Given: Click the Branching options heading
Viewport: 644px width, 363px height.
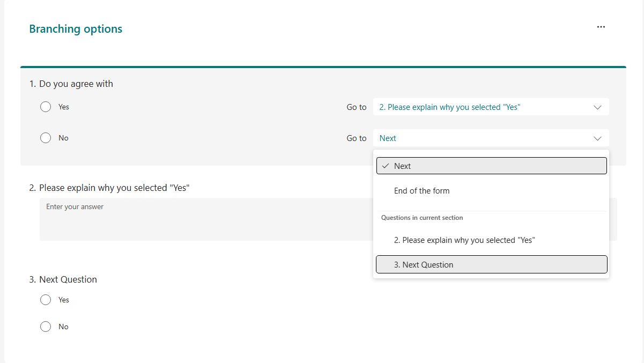Looking at the screenshot, I should (76, 29).
